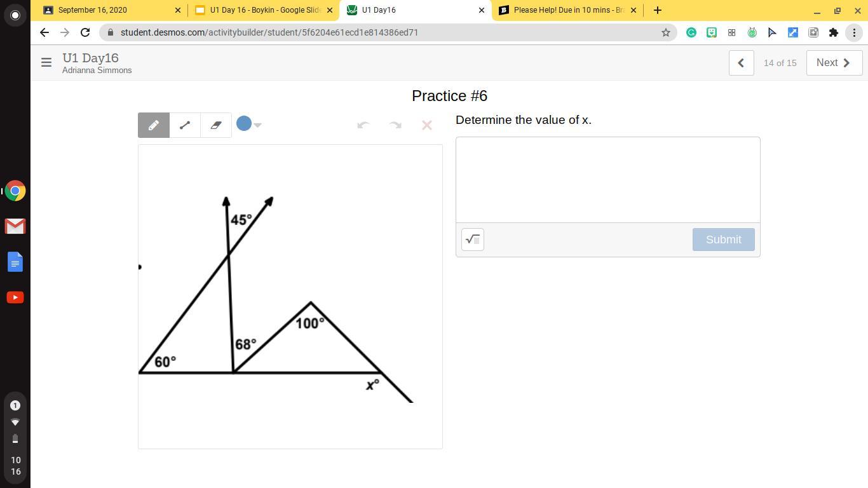Open Gmail from the shelf
Screen dimensions: 868x488
point(15,226)
